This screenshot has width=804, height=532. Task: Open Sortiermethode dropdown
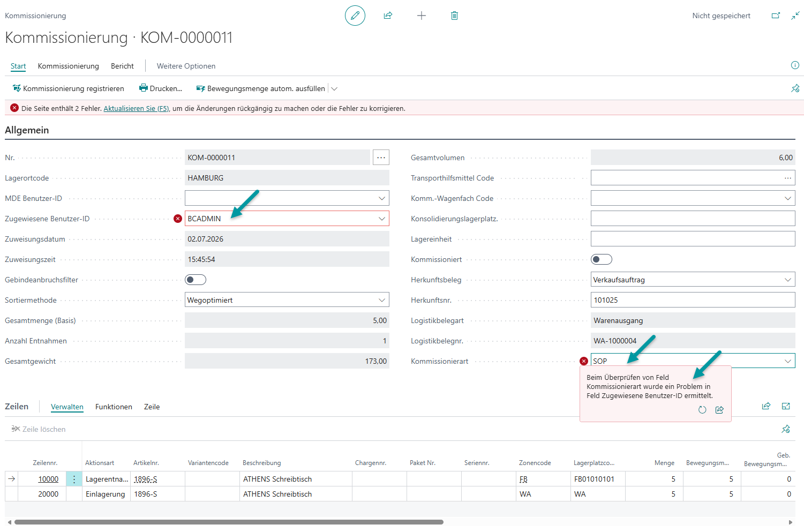(382, 300)
